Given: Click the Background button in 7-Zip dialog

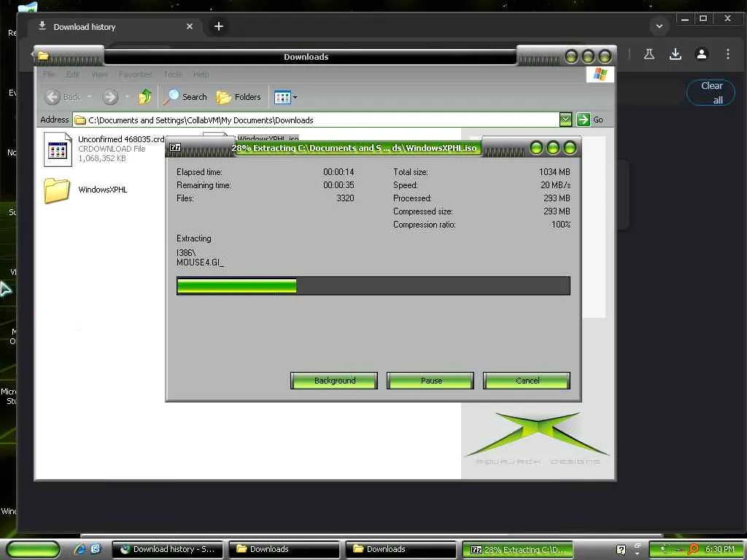Looking at the screenshot, I should click(334, 381).
